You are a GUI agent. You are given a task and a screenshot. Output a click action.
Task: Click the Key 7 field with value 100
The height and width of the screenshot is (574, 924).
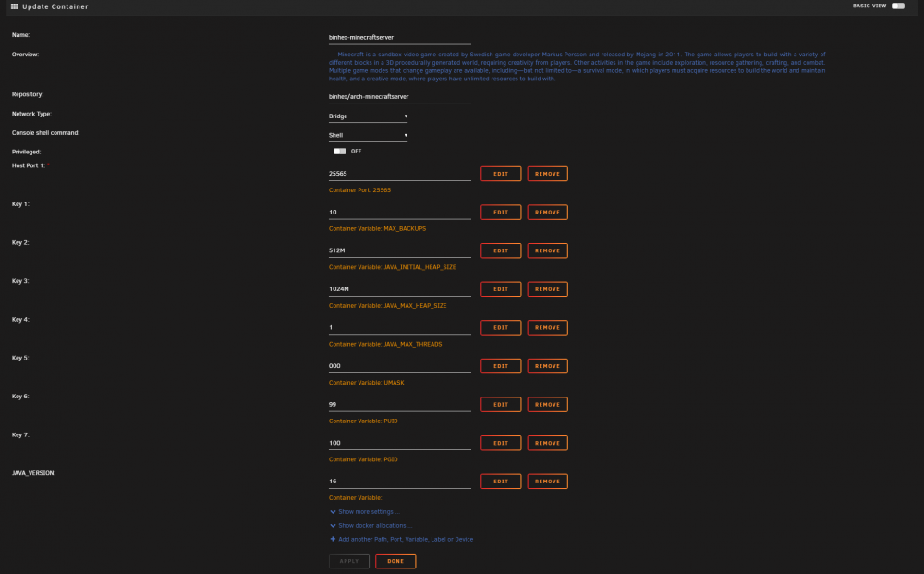(399, 443)
